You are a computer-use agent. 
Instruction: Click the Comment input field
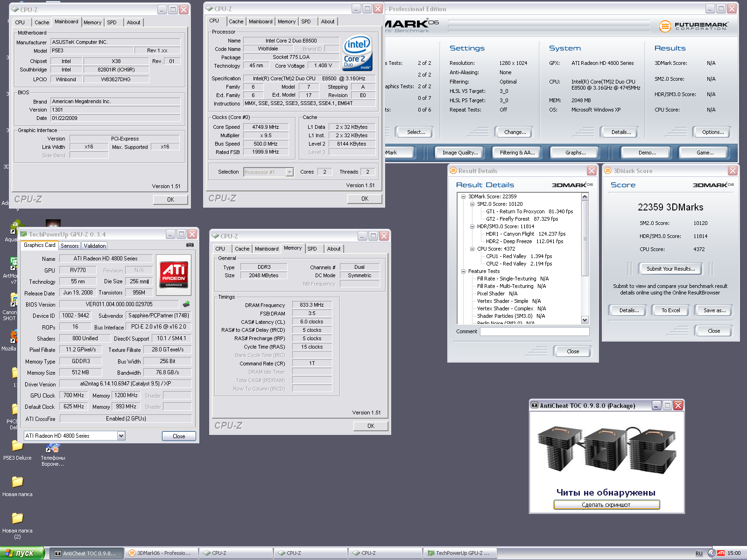tap(535, 331)
